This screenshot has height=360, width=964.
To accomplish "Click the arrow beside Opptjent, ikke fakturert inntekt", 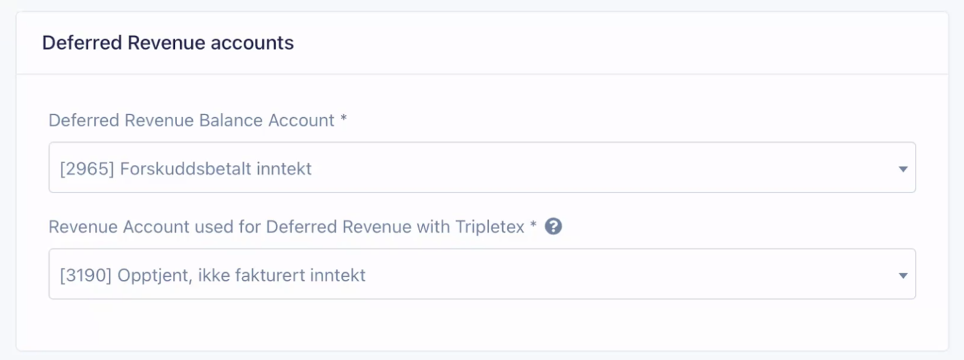I will [x=903, y=275].
